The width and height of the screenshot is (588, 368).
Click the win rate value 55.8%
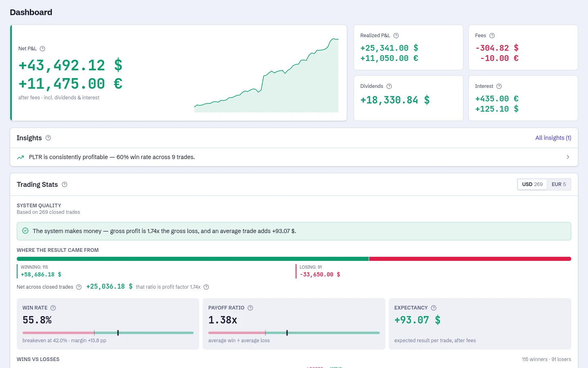[37, 320]
